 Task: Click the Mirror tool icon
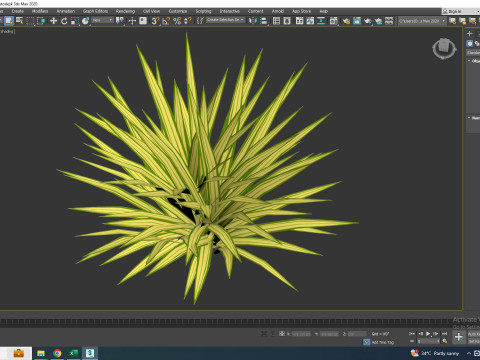click(x=253, y=21)
